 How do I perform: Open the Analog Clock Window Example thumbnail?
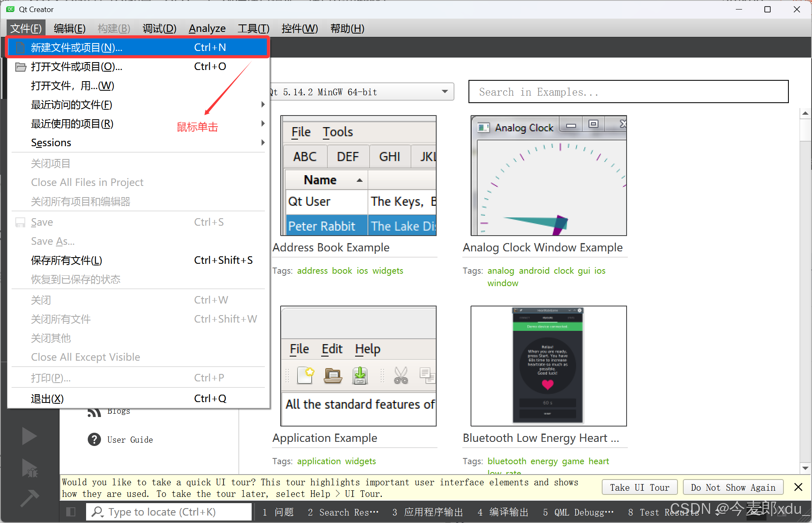pos(548,176)
